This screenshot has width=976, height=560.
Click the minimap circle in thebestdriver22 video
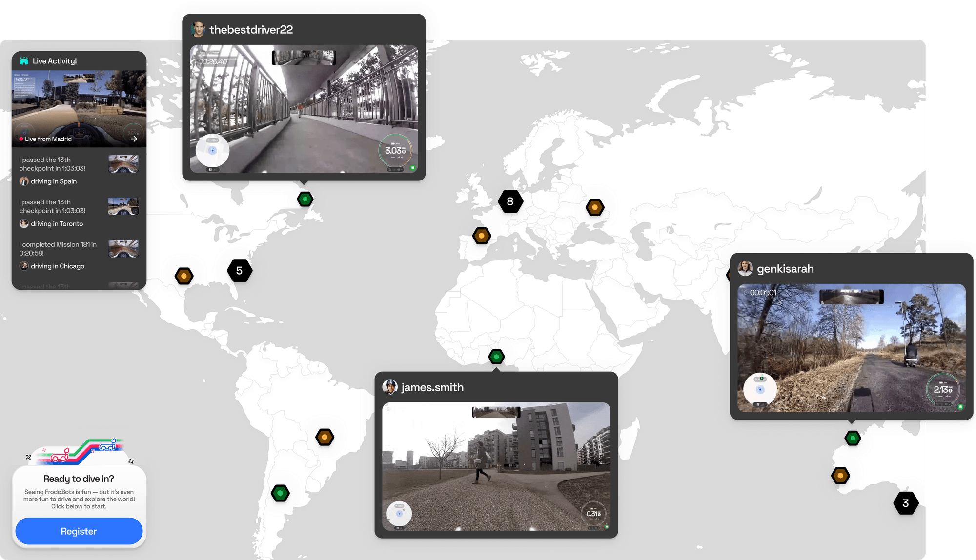[x=212, y=150]
